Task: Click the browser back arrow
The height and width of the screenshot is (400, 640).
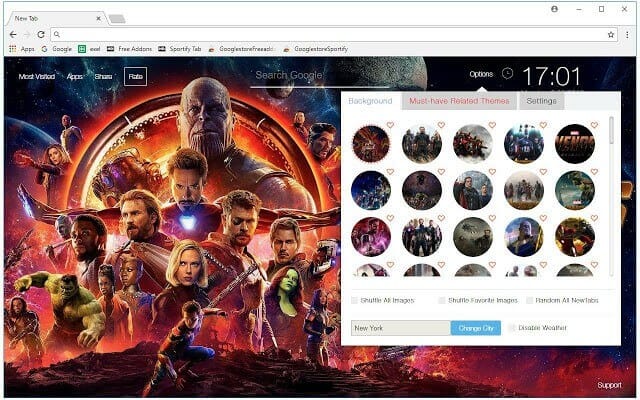Action: click(13, 35)
